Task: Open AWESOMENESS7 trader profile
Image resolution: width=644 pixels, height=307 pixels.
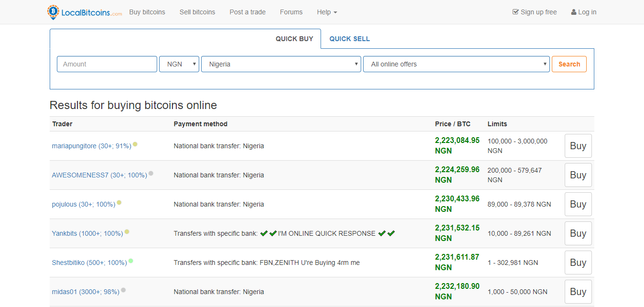Action: pos(99,175)
